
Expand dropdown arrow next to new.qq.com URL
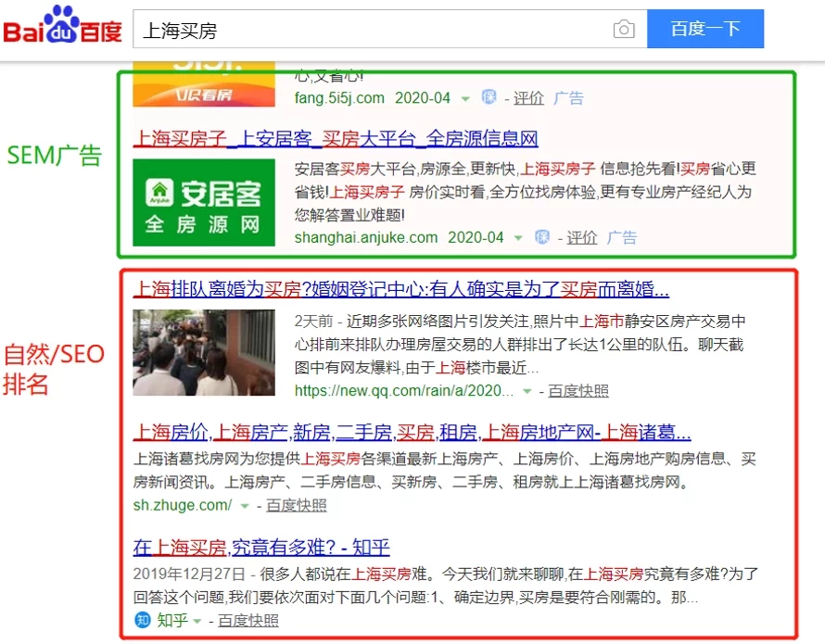(x=527, y=391)
